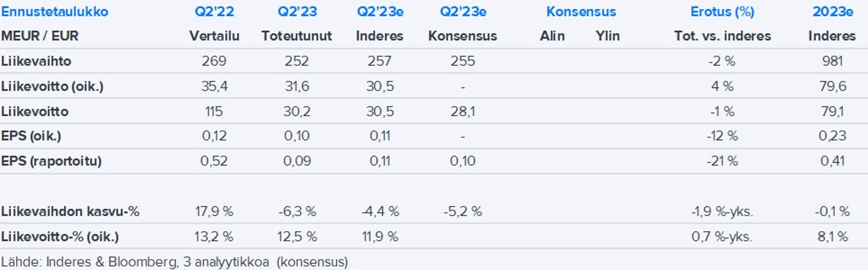Click the Liikevaihto row label
The width and height of the screenshot is (868, 270).
coord(36,61)
